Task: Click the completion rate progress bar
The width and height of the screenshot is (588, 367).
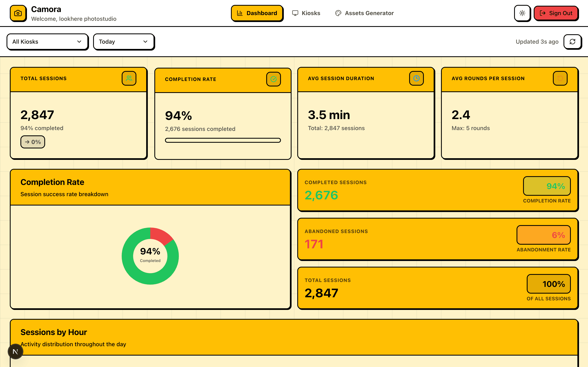Action: point(223,140)
